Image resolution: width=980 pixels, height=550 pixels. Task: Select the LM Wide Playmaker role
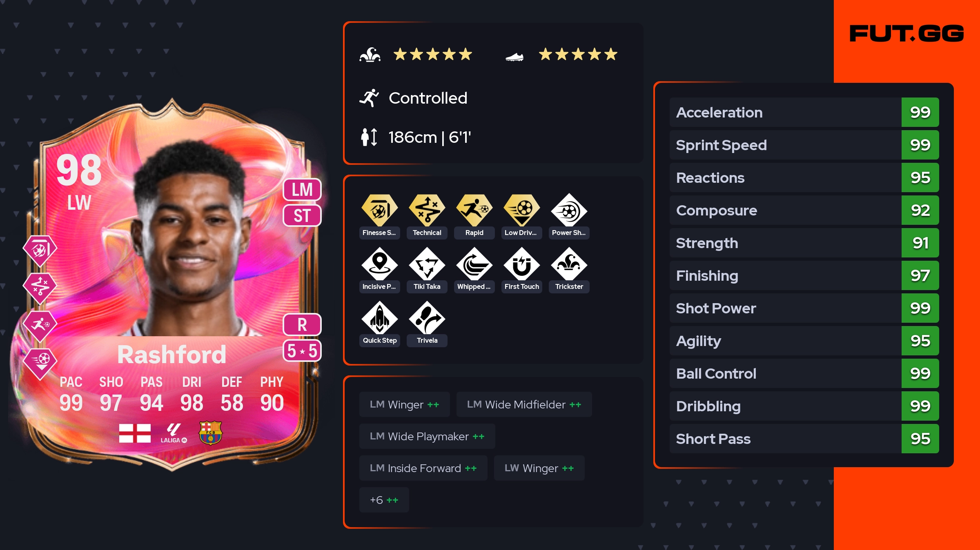point(427,436)
